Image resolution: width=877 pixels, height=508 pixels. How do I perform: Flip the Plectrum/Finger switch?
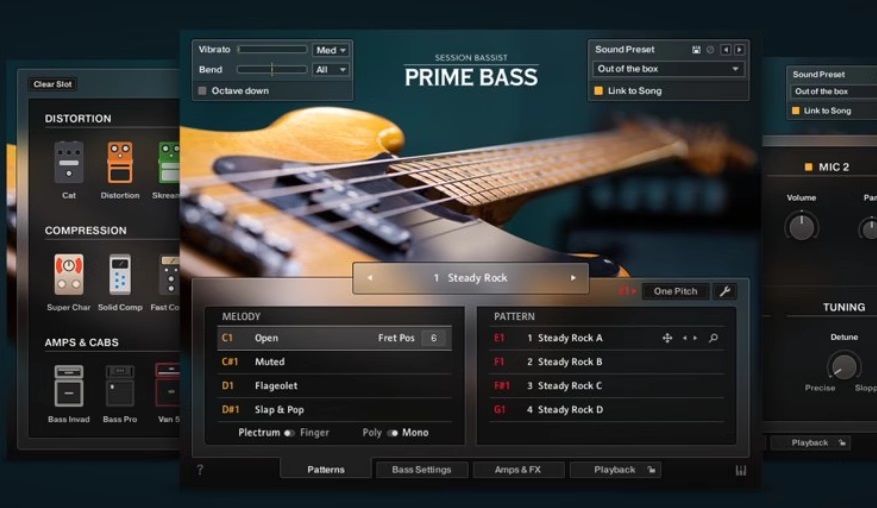tap(289, 433)
